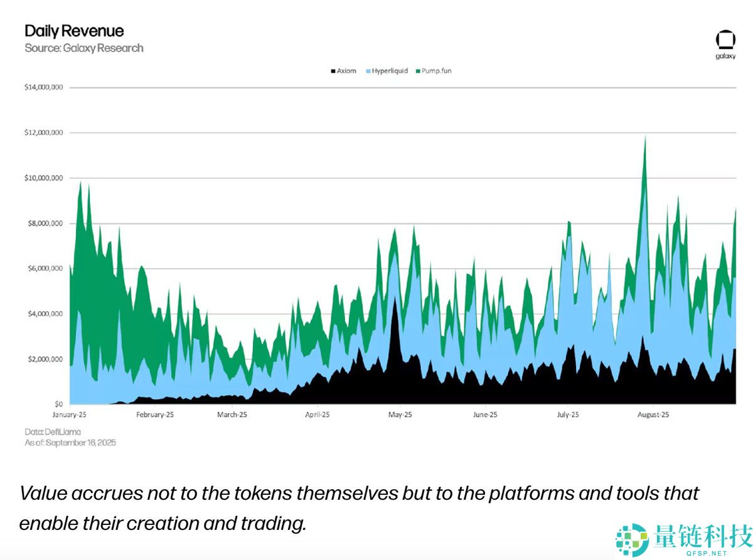Click the Galaxy logo icon

pos(725,40)
